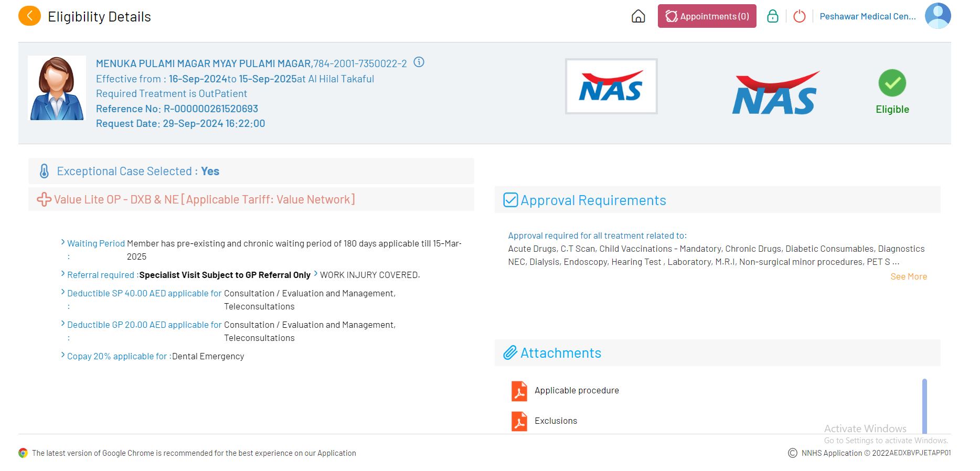Click the Request Date 29-Sep-2024 text
The image size is (980, 471).
[180, 123]
